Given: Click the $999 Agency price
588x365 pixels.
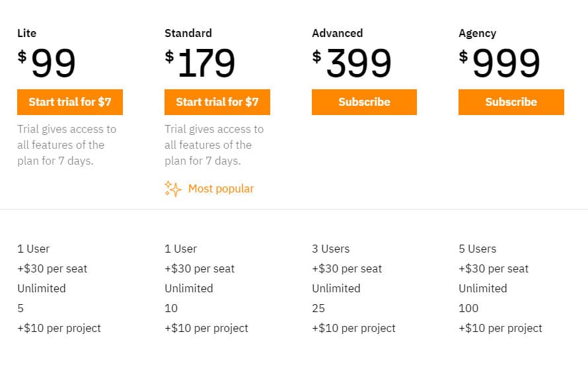Looking at the screenshot, I should [x=499, y=63].
